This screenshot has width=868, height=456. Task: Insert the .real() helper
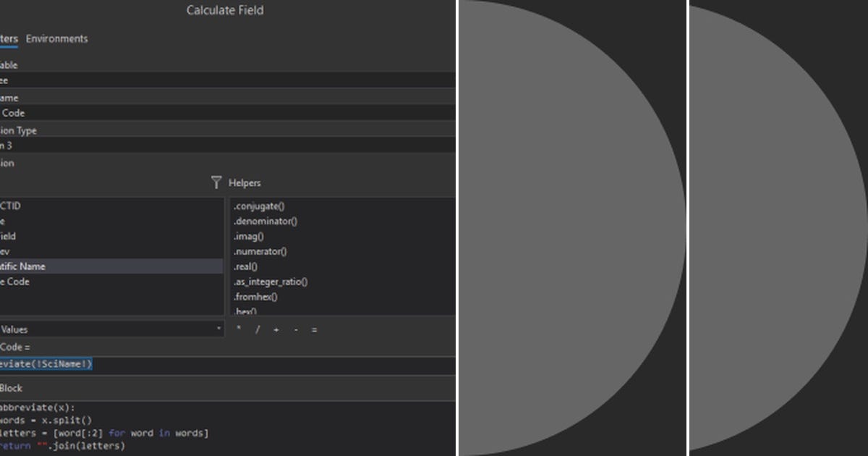[x=246, y=266]
